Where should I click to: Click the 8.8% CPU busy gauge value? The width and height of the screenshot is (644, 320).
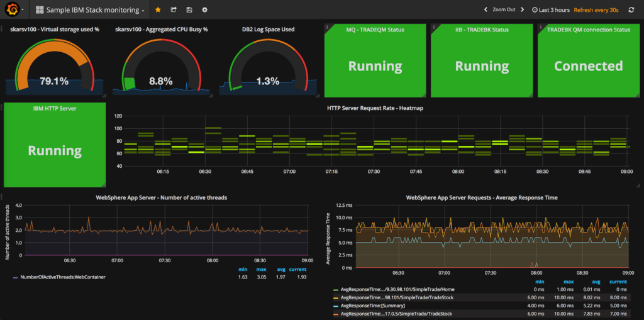point(161,81)
